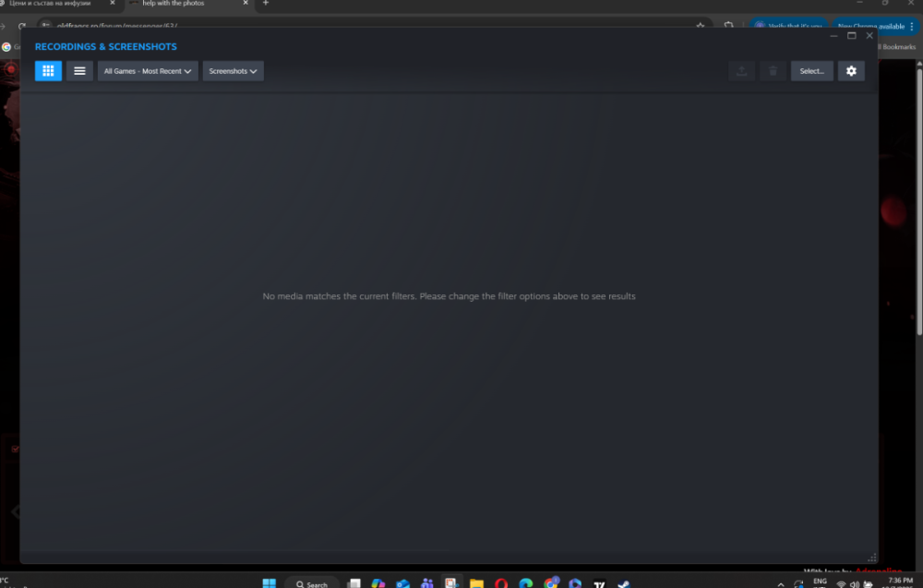
Task: Switch to list view layout
Action: [x=79, y=71]
